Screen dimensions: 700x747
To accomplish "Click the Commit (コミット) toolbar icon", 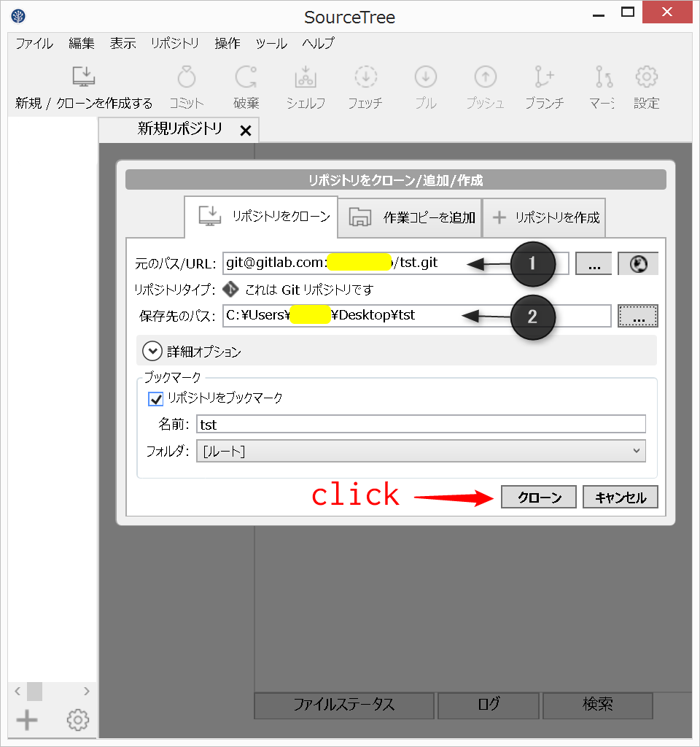I will coord(186,76).
